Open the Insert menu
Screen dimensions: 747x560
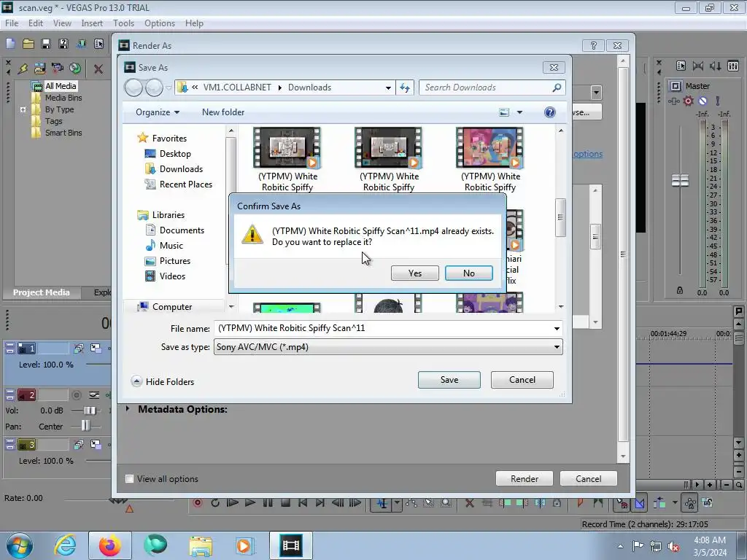click(92, 23)
